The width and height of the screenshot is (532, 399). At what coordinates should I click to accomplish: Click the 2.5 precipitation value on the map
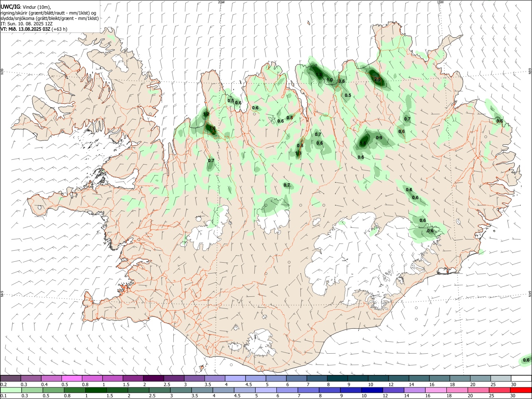coord(377,79)
